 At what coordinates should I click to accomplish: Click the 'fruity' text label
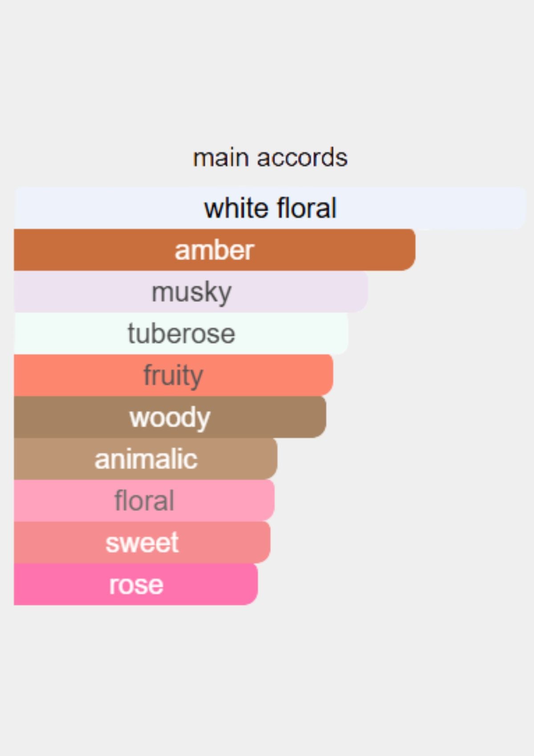pyautogui.click(x=173, y=376)
